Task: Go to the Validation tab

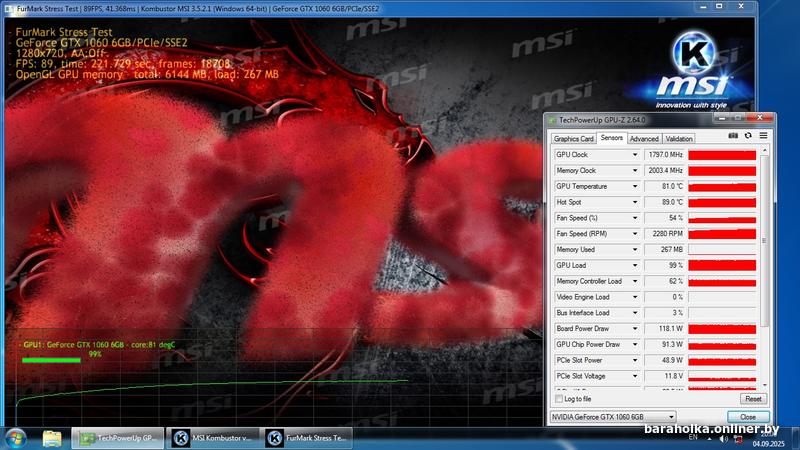Action: [678, 139]
